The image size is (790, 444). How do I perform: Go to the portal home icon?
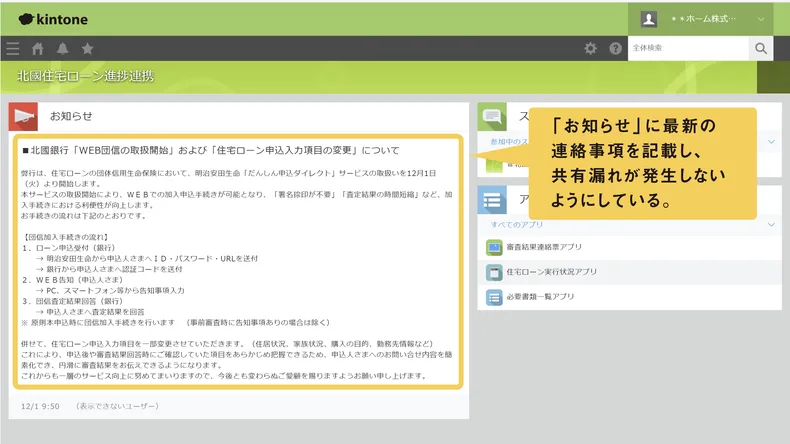[x=38, y=48]
